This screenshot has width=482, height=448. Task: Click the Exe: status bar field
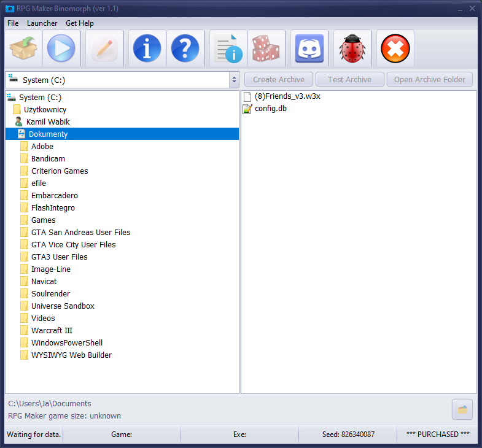[239, 434]
